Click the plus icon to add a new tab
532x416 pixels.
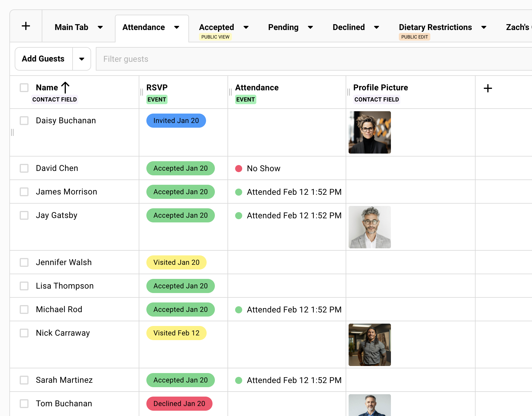[26, 26]
